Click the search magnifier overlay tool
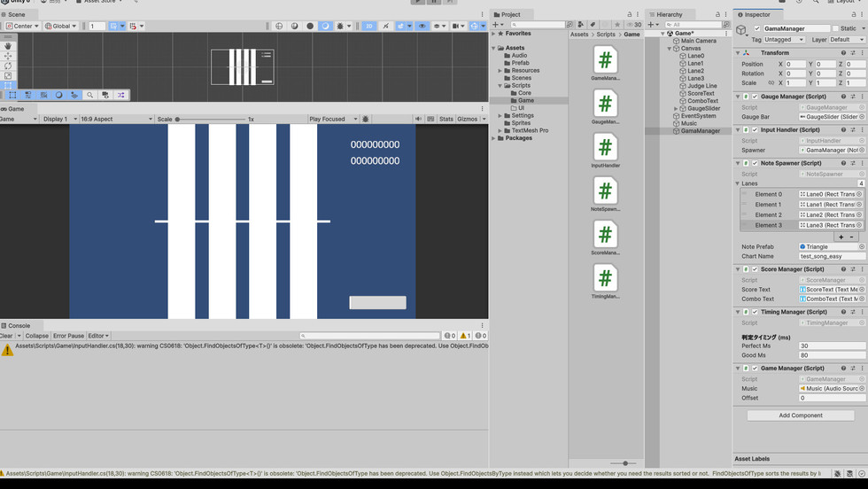The width and height of the screenshot is (868, 489). coord(89,96)
